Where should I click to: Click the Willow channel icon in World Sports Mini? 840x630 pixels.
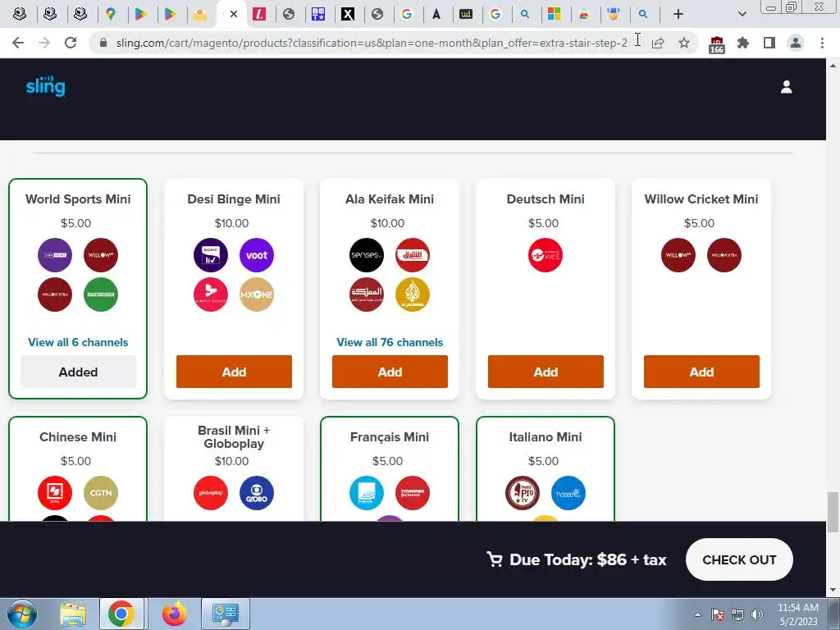point(101,255)
